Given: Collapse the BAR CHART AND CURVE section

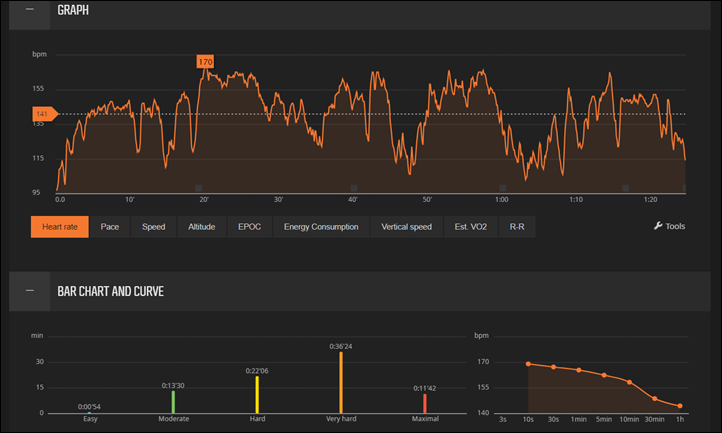Looking at the screenshot, I should click(29, 291).
